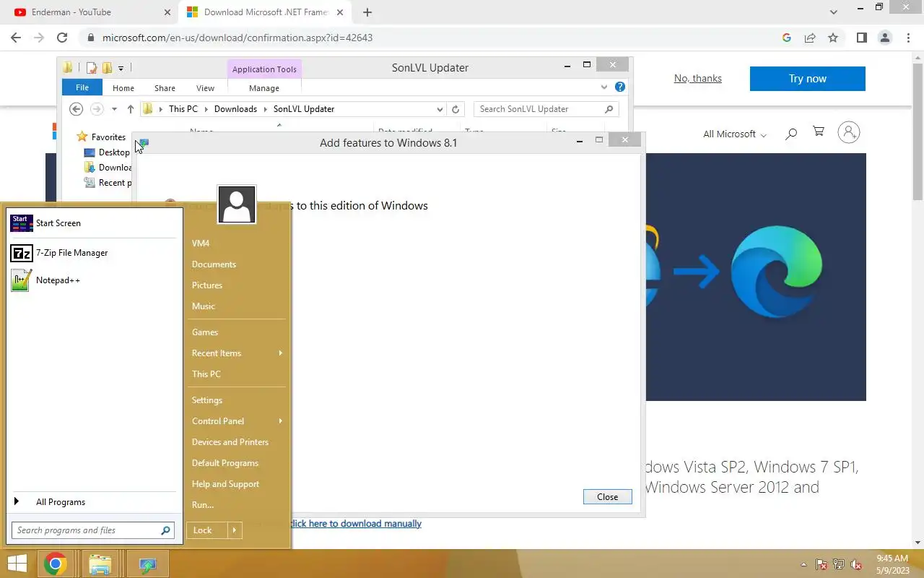Close the Add features dialog via Close button
Viewport: 924px width, 578px height.
point(608,497)
